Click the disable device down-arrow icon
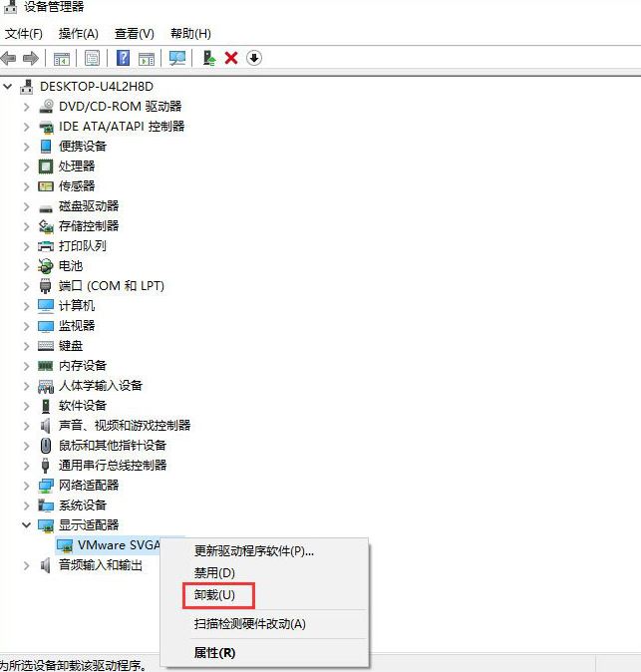This screenshot has height=672, width=641. point(254,58)
